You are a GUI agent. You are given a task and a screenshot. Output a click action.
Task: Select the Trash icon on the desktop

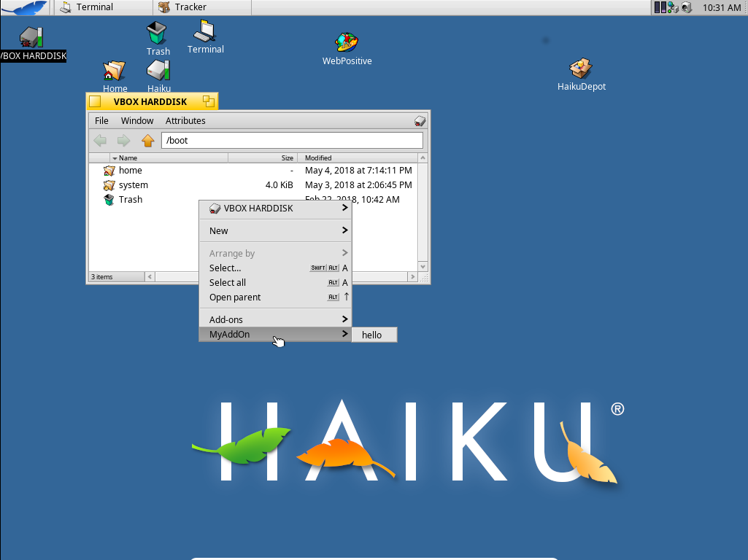tap(158, 39)
